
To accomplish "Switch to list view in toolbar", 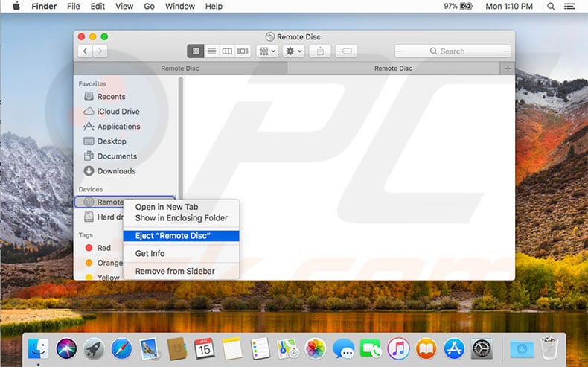I will 212,51.
